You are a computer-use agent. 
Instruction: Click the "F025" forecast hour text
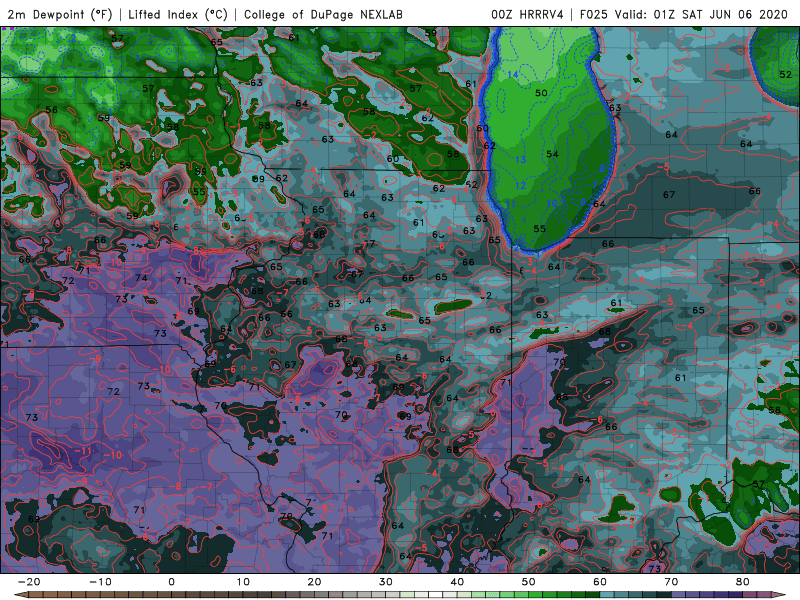(x=594, y=14)
